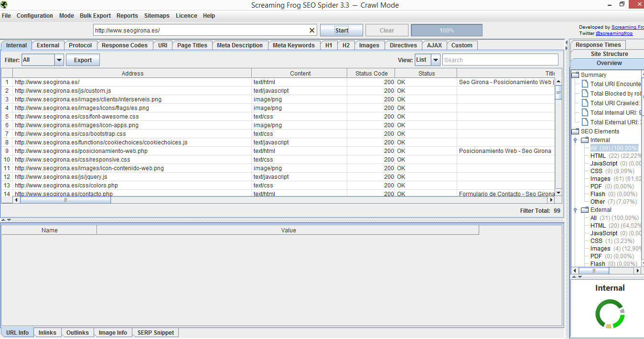Switch to the Page Titles tab
Image resolution: width=644 pixels, height=339 pixels.
(x=192, y=45)
